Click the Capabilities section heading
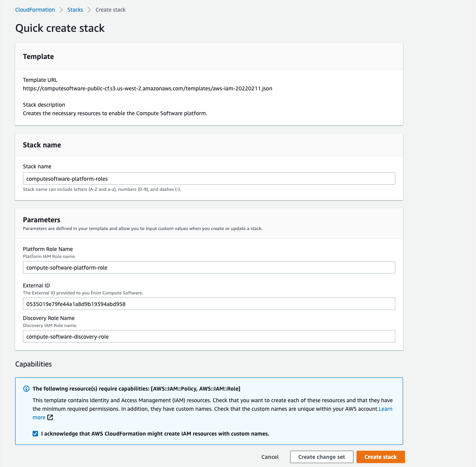The width and height of the screenshot is (476, 467). (33, 364)
